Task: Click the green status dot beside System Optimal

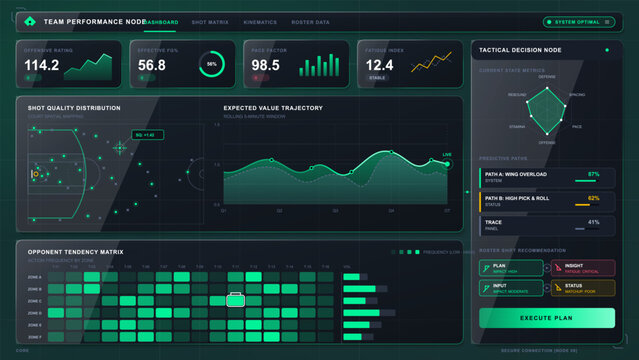Action: click(549, 22)
